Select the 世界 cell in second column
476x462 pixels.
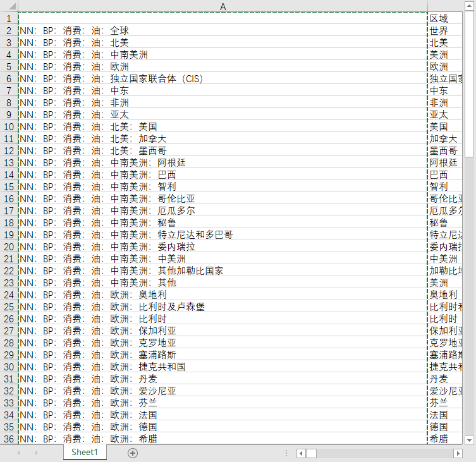445,31
